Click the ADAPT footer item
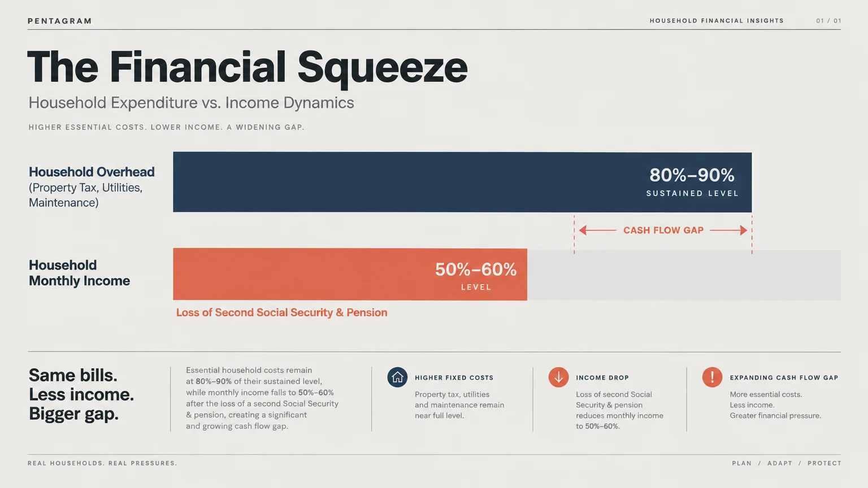 pyautogui.click(x=780, y=463)
